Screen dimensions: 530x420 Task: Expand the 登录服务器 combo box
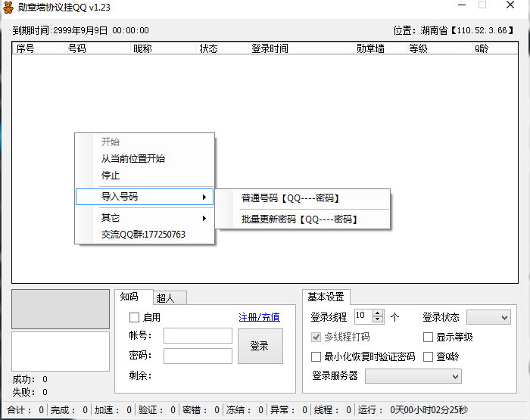[x=413, y=376]
